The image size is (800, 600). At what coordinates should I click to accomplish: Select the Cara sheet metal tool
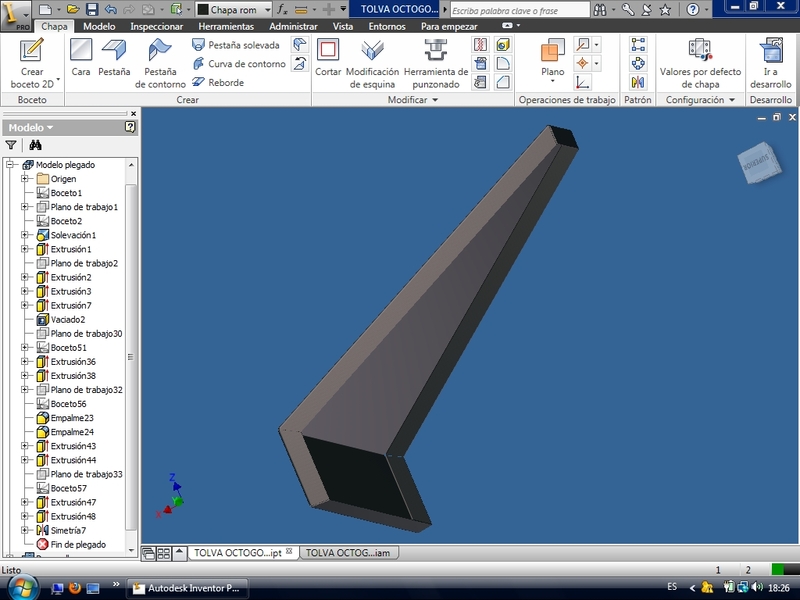click(x=81, y=58)
